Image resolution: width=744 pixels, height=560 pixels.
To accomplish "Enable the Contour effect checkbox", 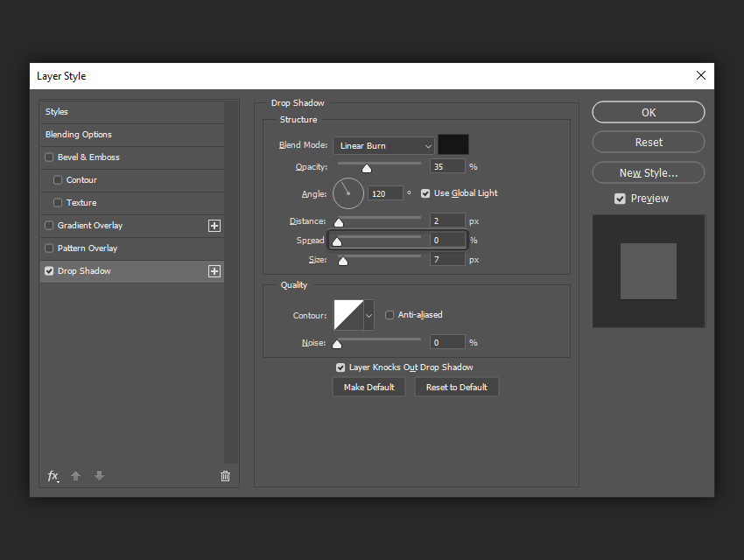I will pos(58,179).
